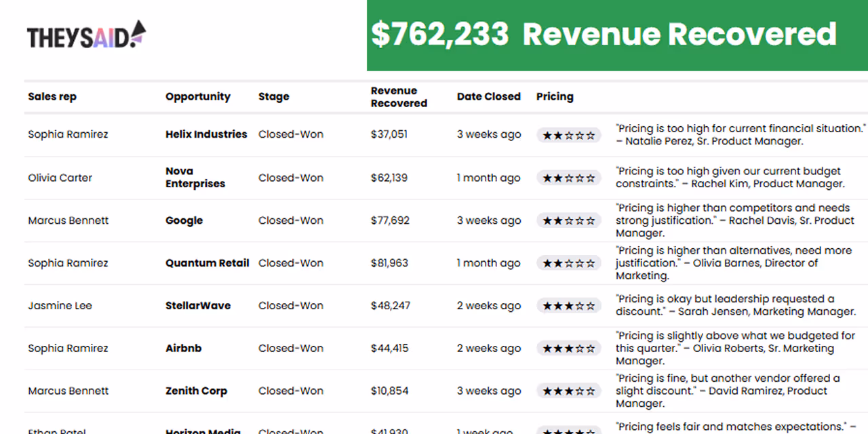Click the star rating for Zenith Corp
This screenshot has width=868, height=434.
(x=569, y=391)
